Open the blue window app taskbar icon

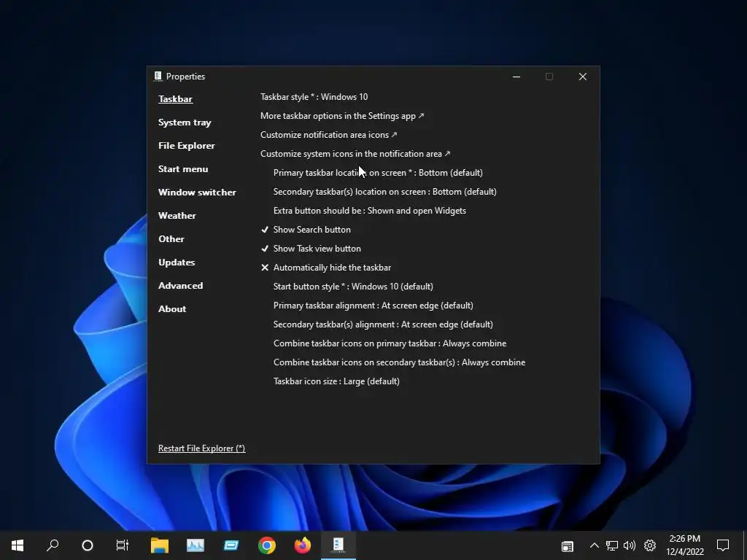tap(231, 545)
